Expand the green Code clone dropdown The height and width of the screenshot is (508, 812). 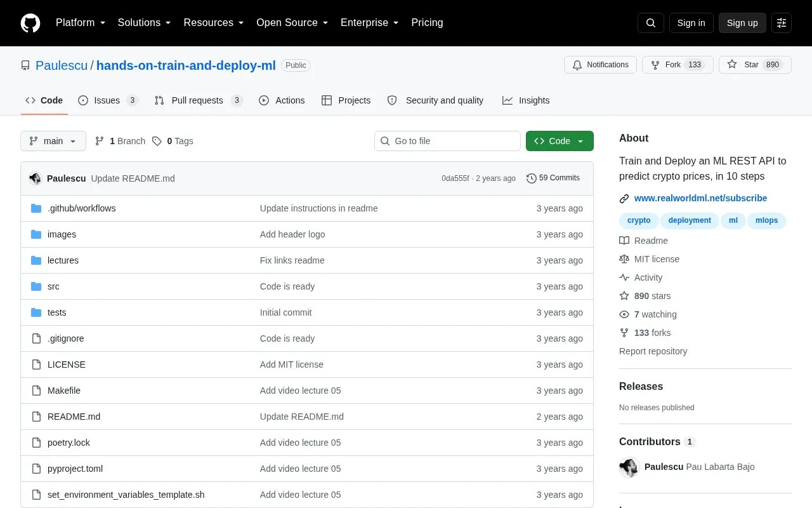560,141
